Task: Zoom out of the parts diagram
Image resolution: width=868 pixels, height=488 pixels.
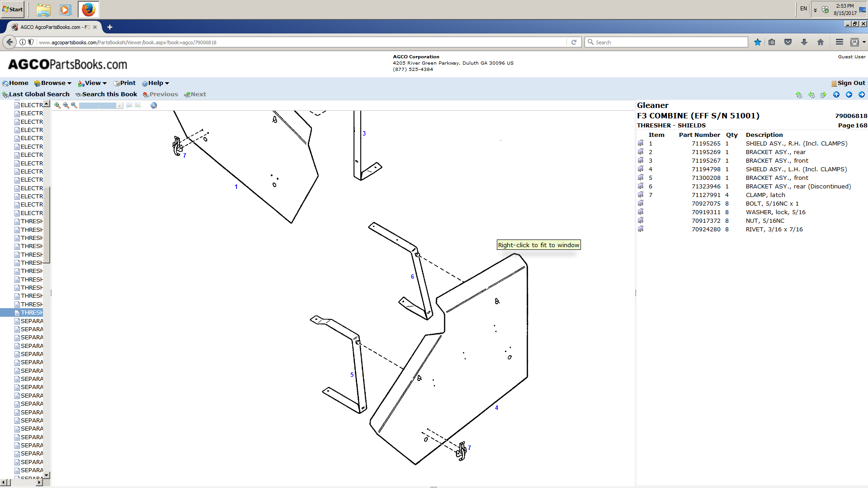Action: click(x=66, y=105)
